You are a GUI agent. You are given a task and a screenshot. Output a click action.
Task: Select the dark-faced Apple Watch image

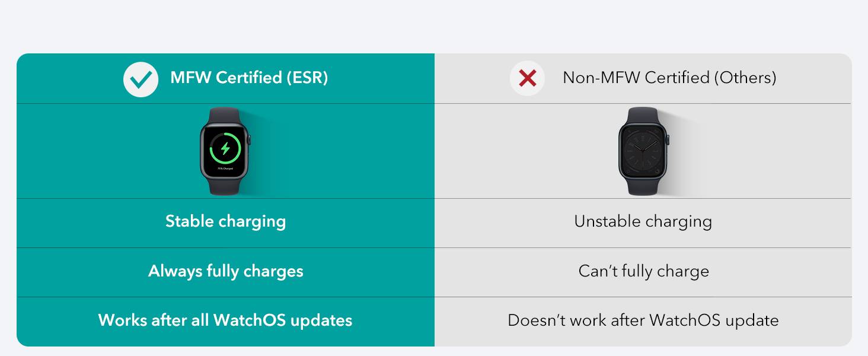(644, 151)
